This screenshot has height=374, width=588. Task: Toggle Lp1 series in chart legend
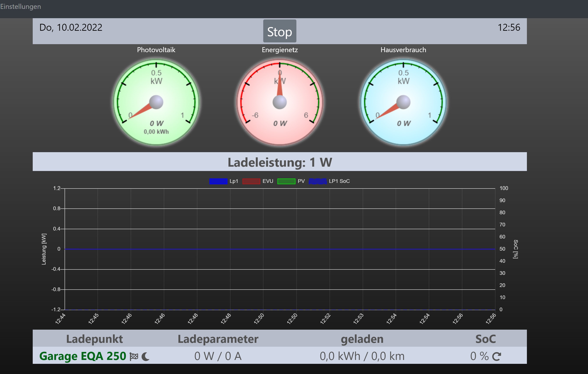pos(218,181)
